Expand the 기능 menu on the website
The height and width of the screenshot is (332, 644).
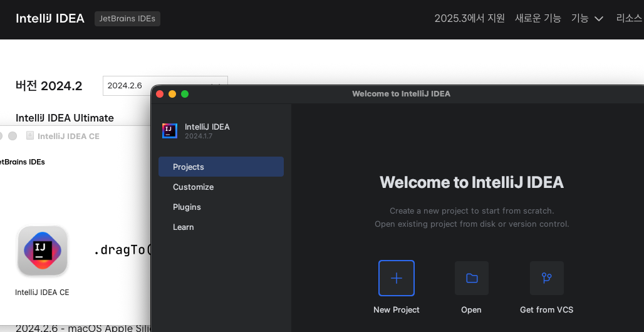click(x=587, y=19)
